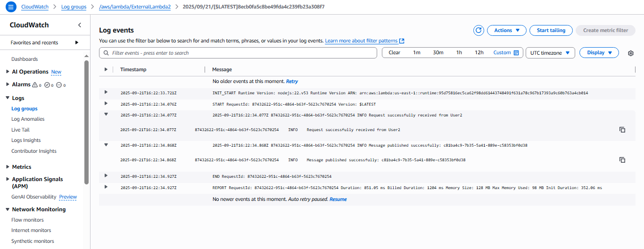The height and width of the screenshot is (249, 644).
Task: Click the Create metric filter button
Action: (x=605, y=30)
